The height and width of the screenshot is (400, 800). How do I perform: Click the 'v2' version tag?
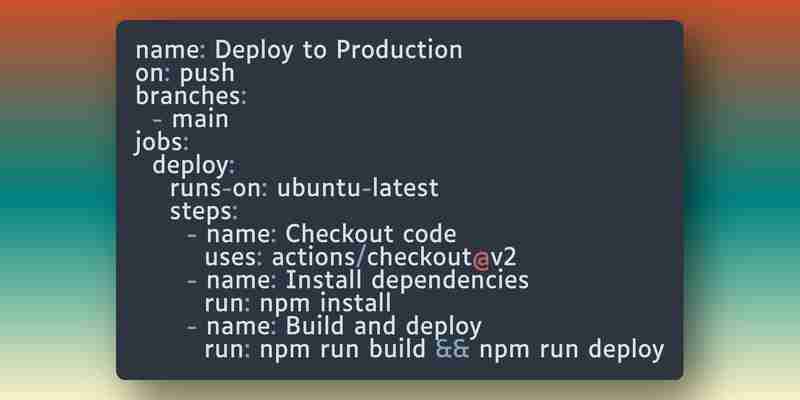(x=504, y=258)
